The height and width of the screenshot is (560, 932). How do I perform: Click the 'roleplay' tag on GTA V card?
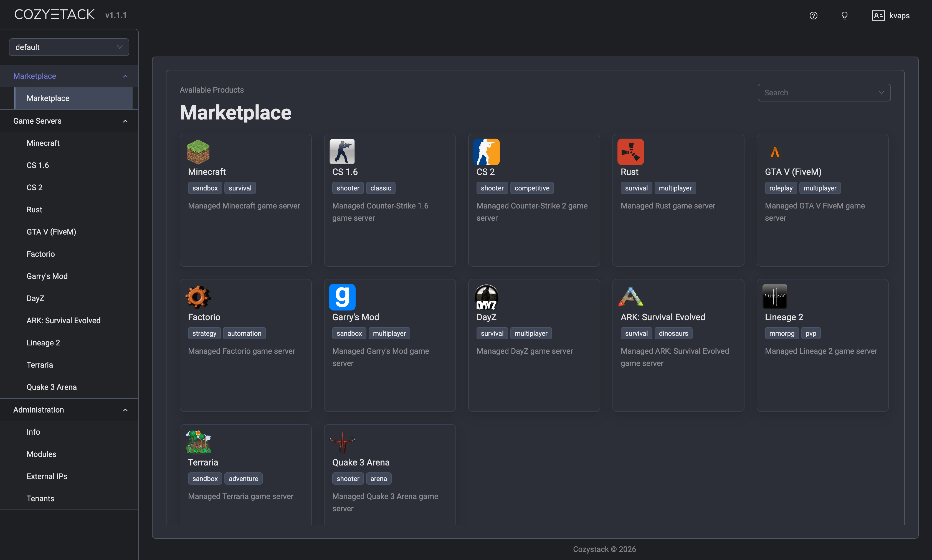[781, 188]
